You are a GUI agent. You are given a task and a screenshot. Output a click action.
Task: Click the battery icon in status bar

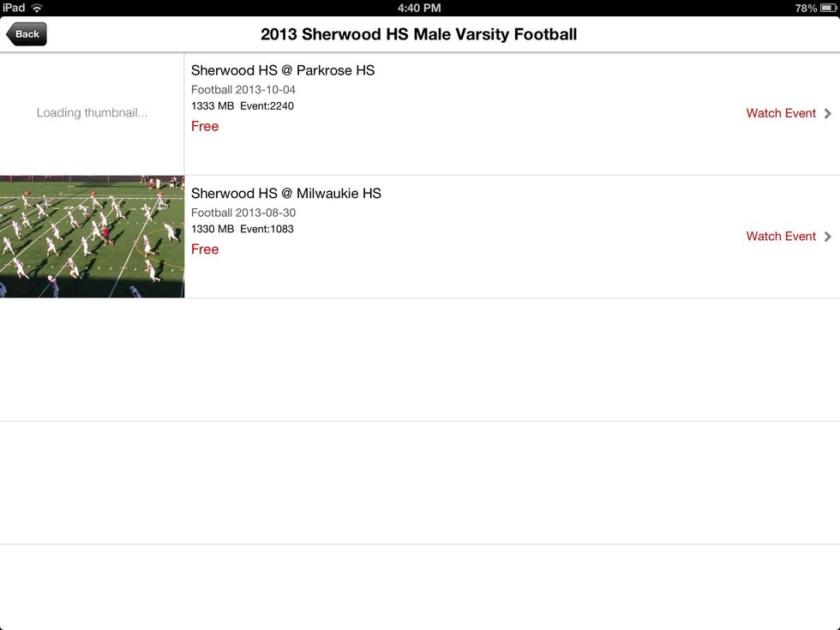click(x=827, y=8)
